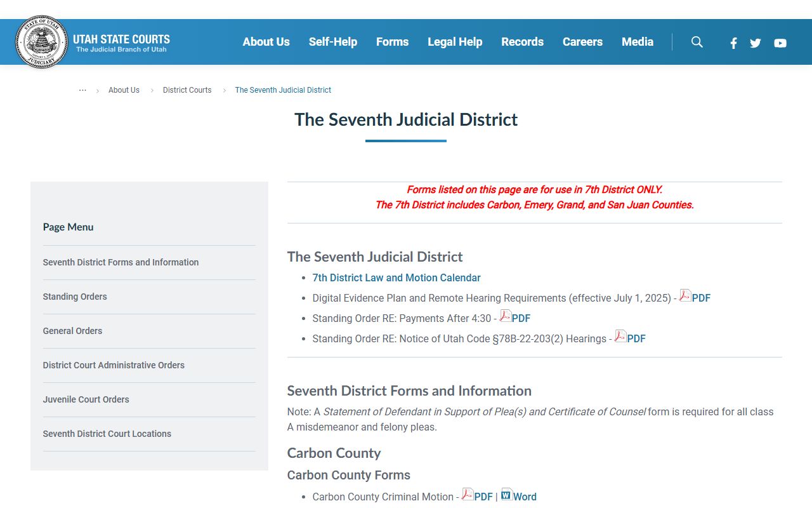Open the Facebook icon in header
812x508 pixels.
click(733, 43)
